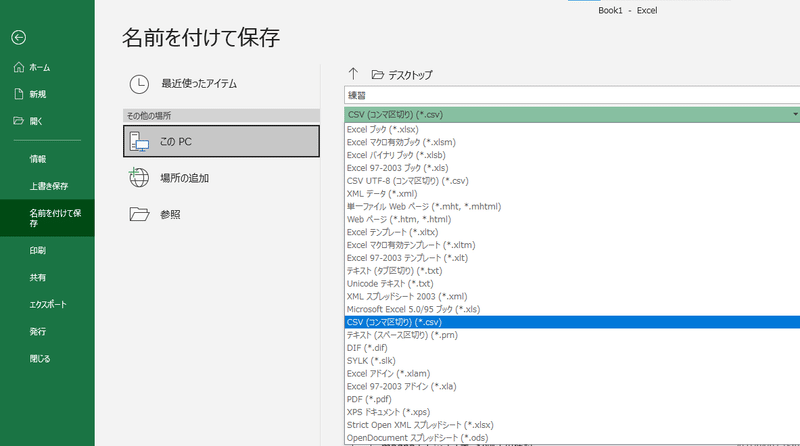Open the 共有 menu item
The height and width of the screenshot is (446, 800).
[x=38, y=278]
